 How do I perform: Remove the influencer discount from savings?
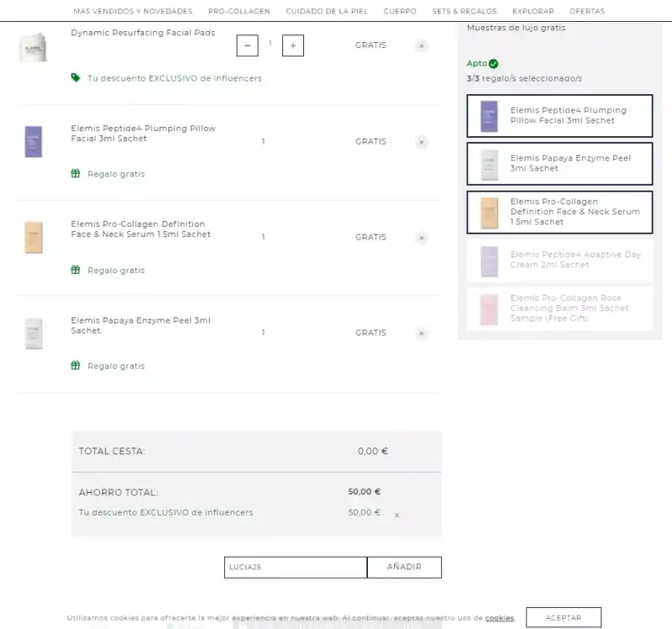(396, 515)
